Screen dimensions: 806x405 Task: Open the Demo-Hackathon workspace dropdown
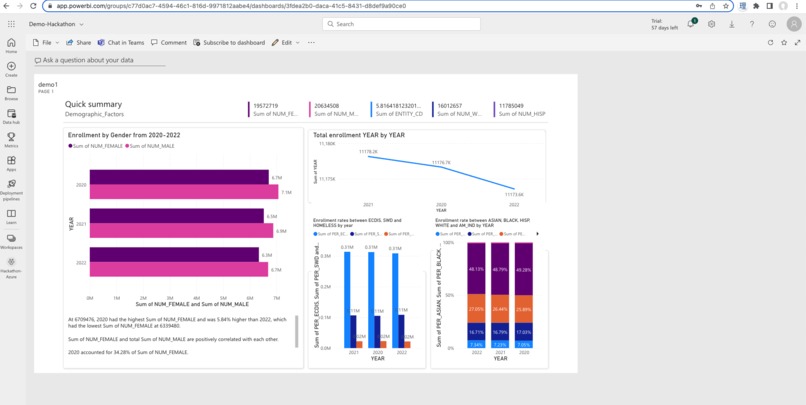(x=56, y=24)
